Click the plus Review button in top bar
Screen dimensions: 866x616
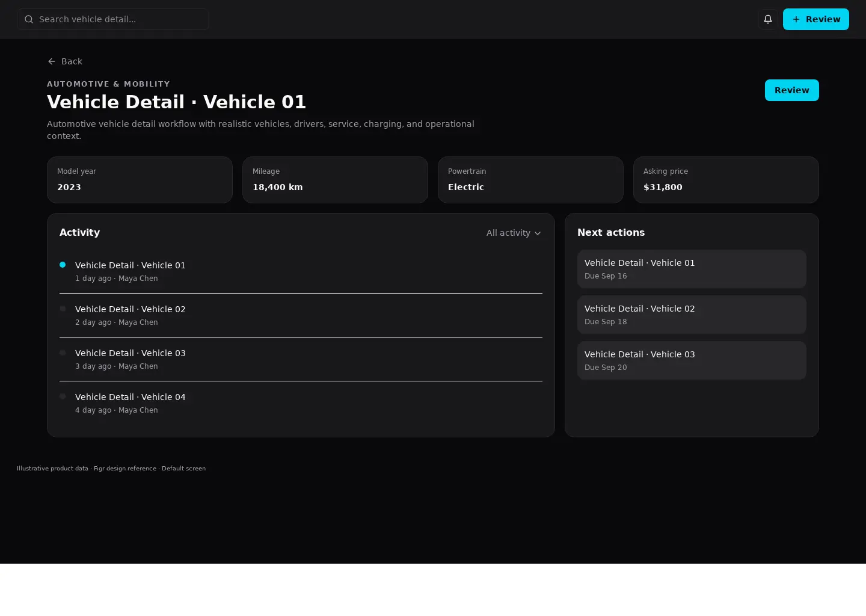point(816,19)
